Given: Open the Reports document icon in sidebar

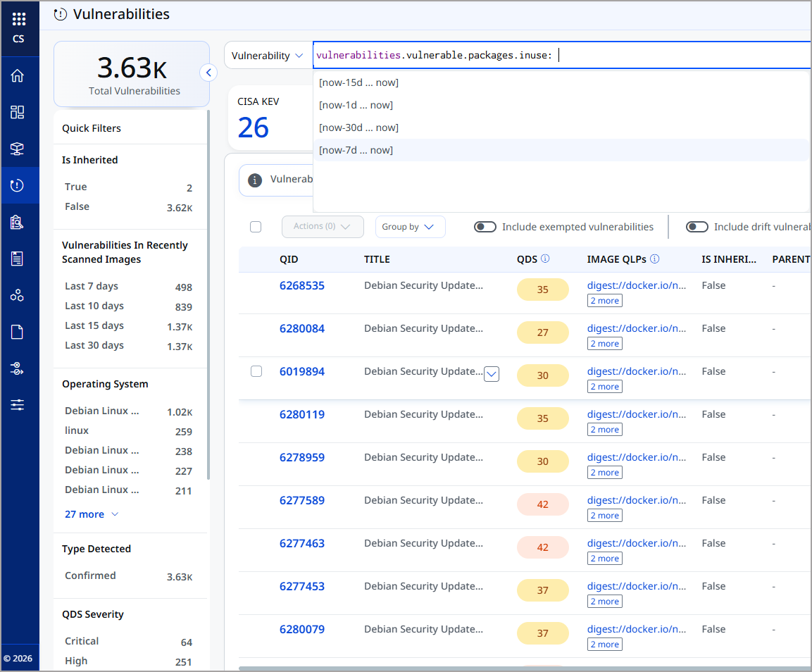Looking at the screenshot, I should coord(17,332).
